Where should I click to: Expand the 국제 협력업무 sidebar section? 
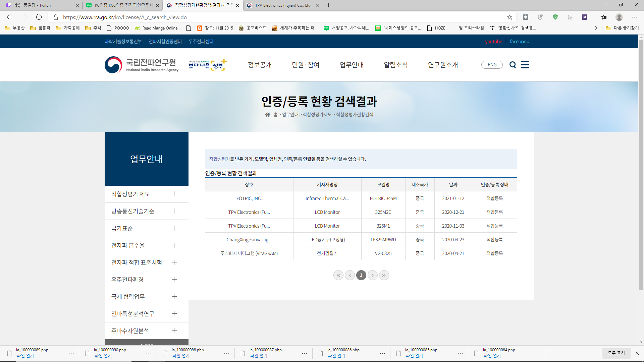(x=174, y=297)
